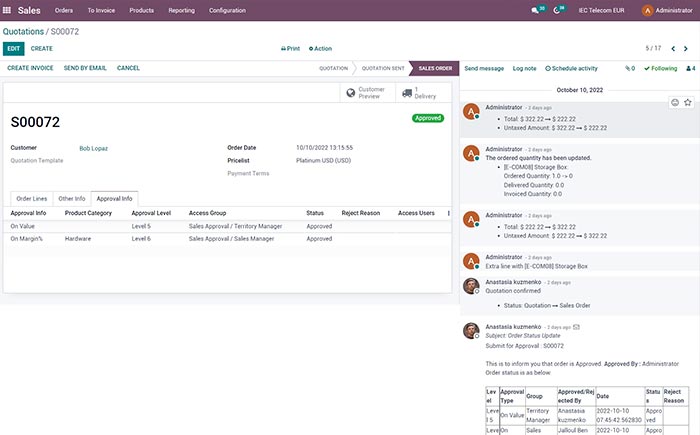Select SALES ORDER status stage
700x435 pixels.
(x=435, y=68)
